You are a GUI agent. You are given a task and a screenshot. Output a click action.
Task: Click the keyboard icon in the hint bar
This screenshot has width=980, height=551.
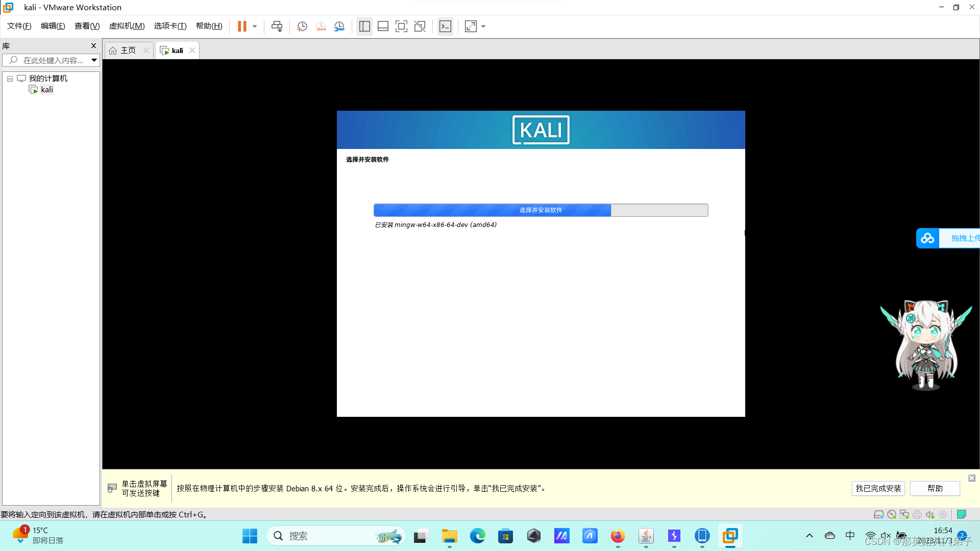(112, 488)
